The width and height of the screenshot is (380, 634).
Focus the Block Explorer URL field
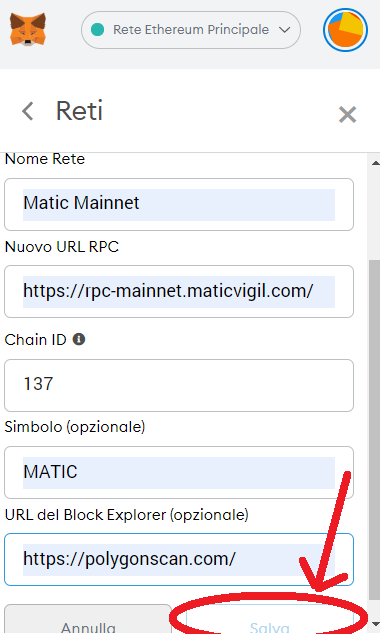point(179,560)
